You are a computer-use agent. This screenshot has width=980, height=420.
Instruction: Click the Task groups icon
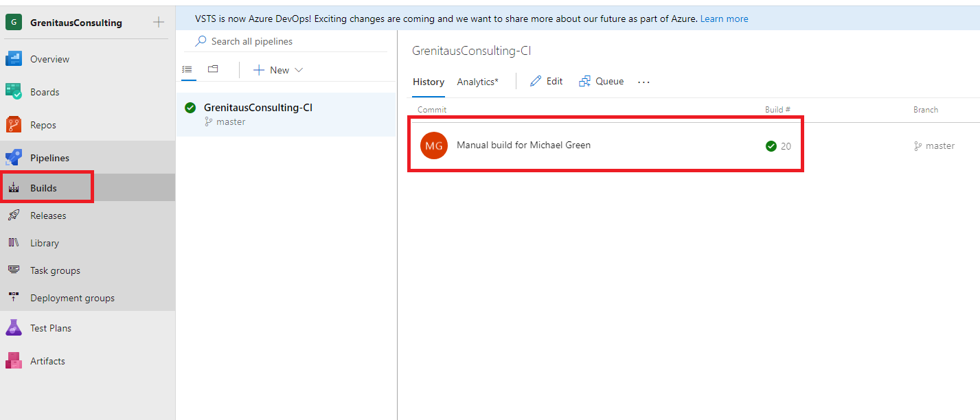[14, 270]
